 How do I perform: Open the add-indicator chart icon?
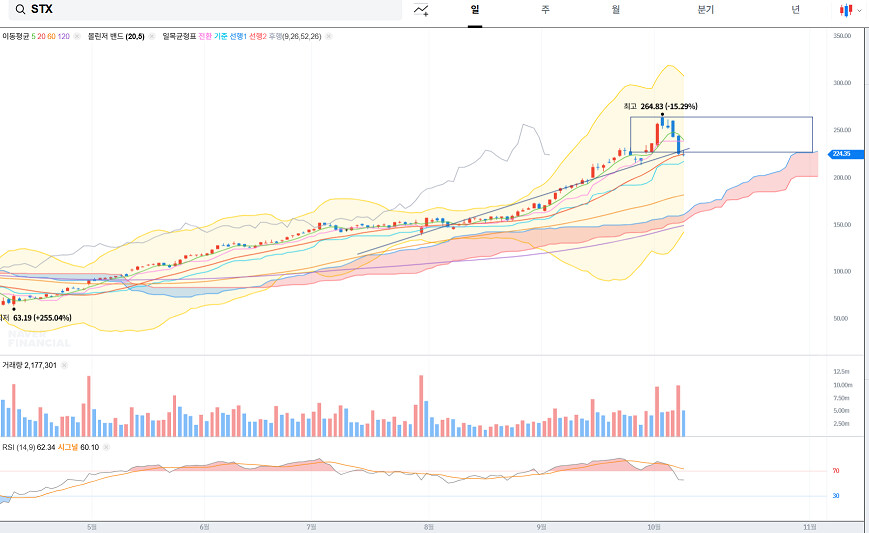421,10
